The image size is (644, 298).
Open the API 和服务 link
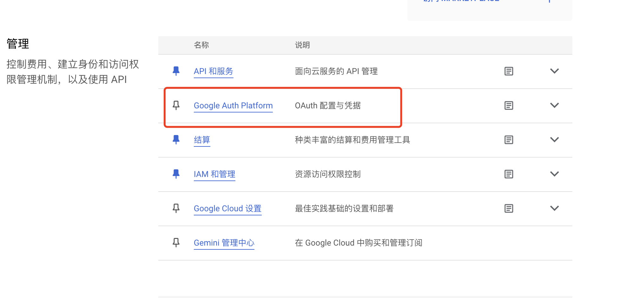click(213, 71)
